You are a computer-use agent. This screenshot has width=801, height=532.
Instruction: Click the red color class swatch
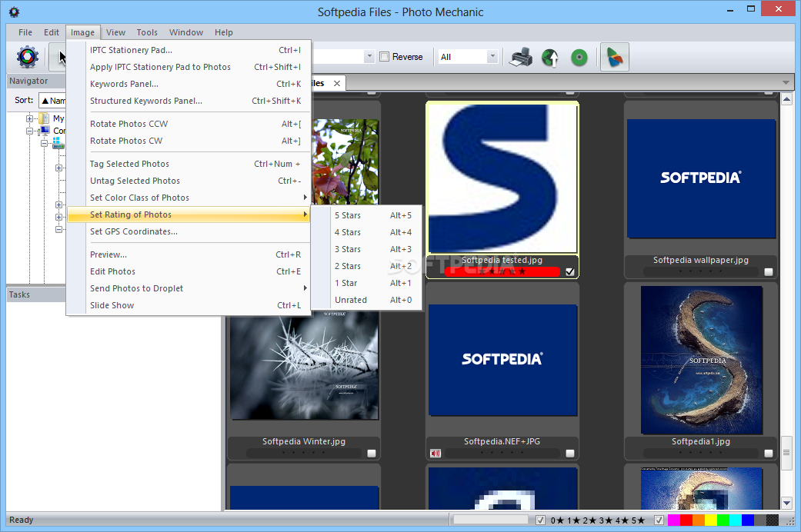coord(686,520)
